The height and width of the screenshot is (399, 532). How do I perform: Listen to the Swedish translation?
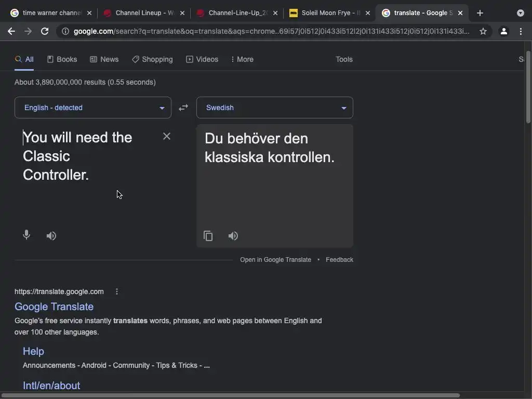pos(233,235)
